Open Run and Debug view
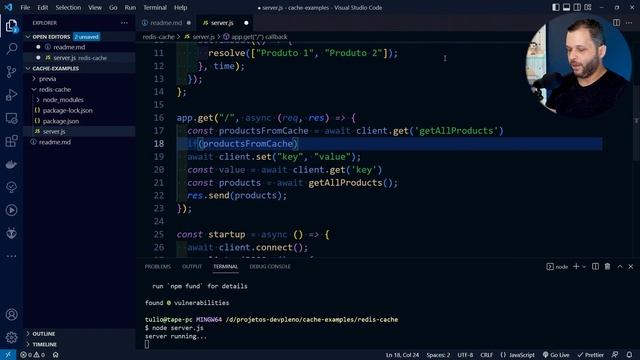The image size is (640, 360). point(11,95)
